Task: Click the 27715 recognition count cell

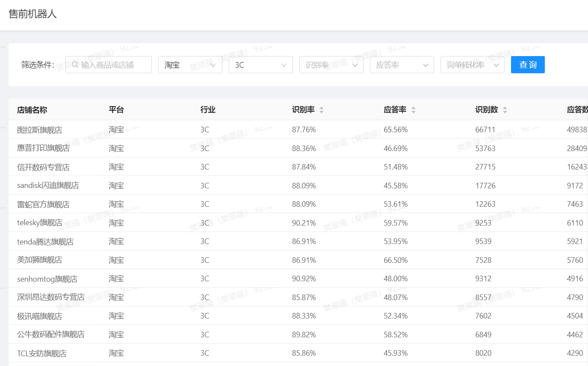Action: click(x=485, y=167)
